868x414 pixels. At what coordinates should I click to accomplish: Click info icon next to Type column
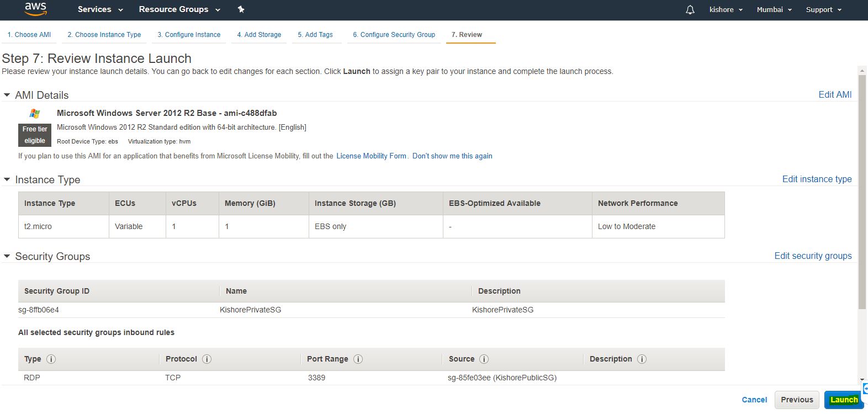pos(51,359)
